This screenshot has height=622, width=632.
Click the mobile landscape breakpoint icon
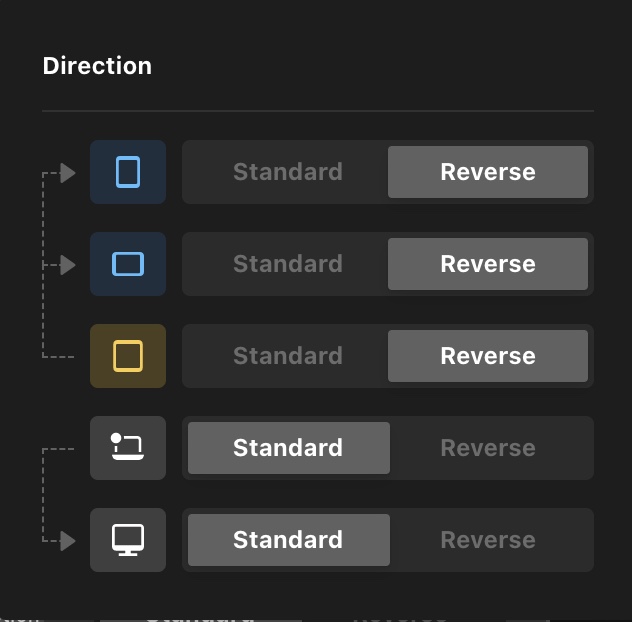128,264
